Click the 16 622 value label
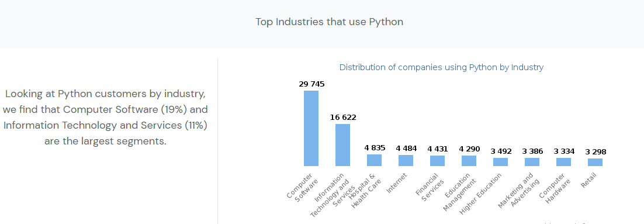The width and height of the screenshot is (644, 224). click(343, 118)
